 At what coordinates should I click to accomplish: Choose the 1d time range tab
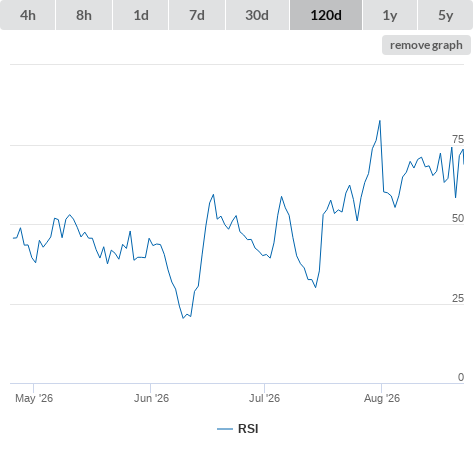(x=141, y=15)
